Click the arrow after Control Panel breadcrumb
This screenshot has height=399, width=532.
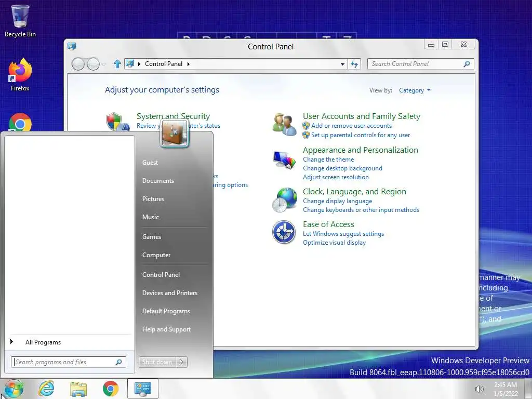point(189,64)
